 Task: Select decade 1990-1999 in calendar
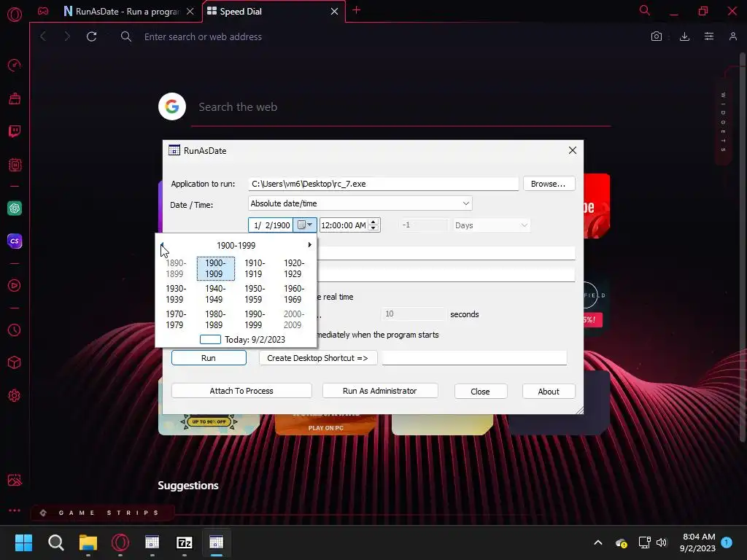point(255,319)
